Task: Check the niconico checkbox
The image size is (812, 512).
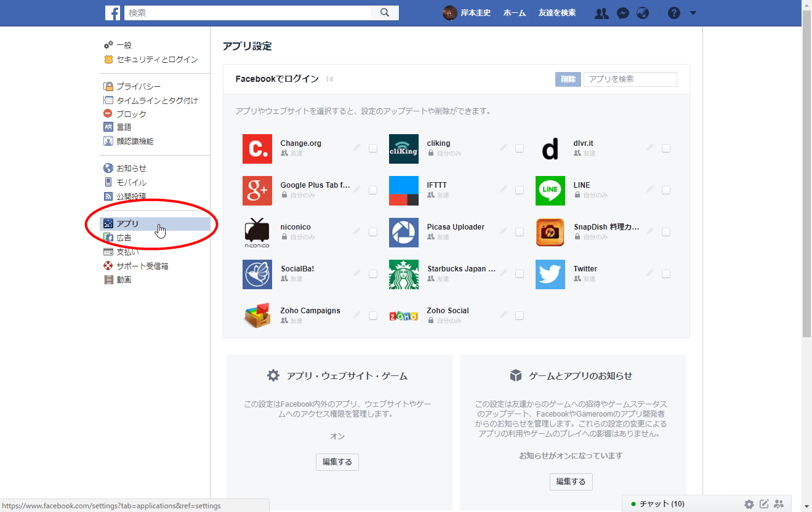Action: [373, 232]
